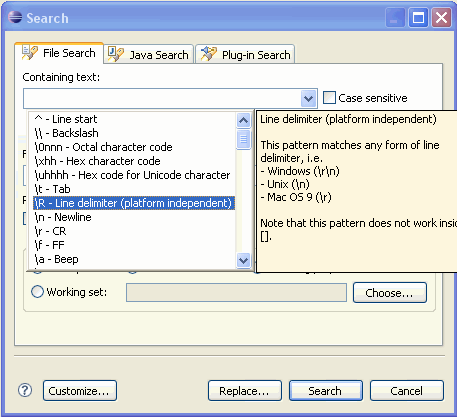Click the Customize... button
457x417 pixels.
pos(80,391)
